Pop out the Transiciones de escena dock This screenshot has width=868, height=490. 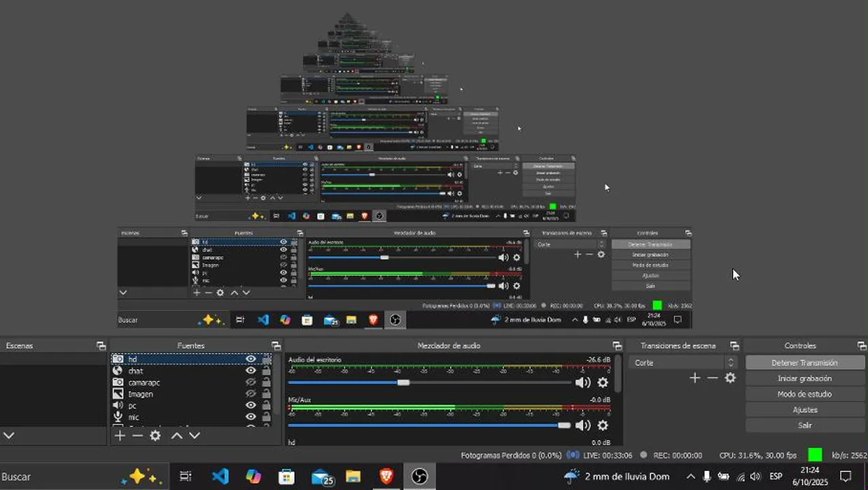click(734, 346)
